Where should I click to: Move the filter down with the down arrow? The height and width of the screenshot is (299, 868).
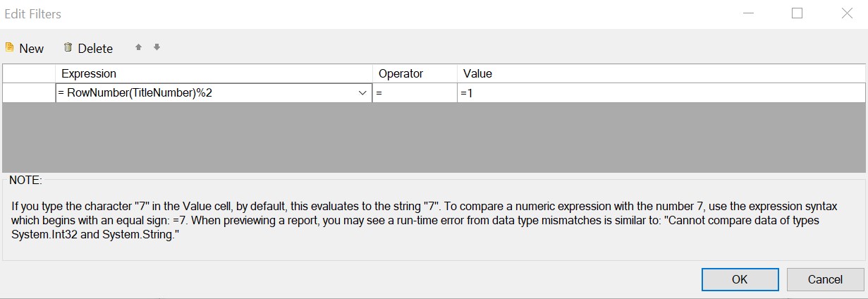[x=157, y=47]
